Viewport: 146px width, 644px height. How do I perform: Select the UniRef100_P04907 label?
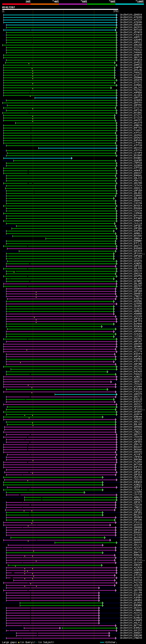point(131,130)
